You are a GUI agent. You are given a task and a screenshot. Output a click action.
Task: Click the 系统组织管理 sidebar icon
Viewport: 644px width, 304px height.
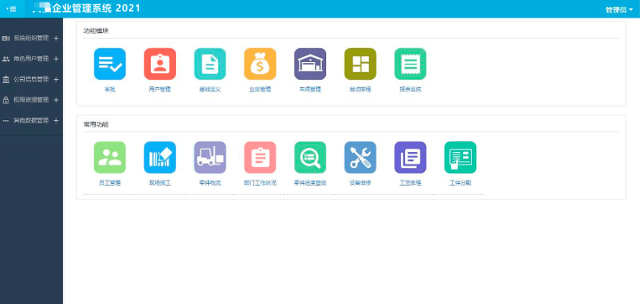[x=6, y=39]
